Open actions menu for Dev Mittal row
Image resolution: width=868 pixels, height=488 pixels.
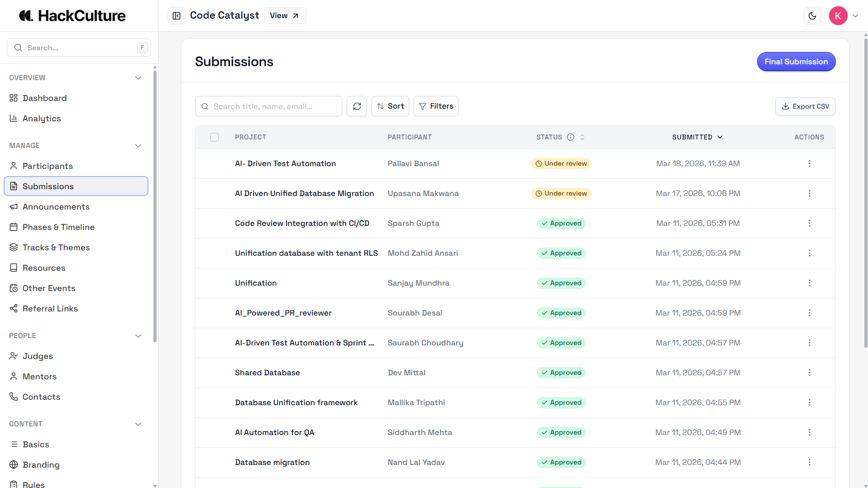(809, 373)
